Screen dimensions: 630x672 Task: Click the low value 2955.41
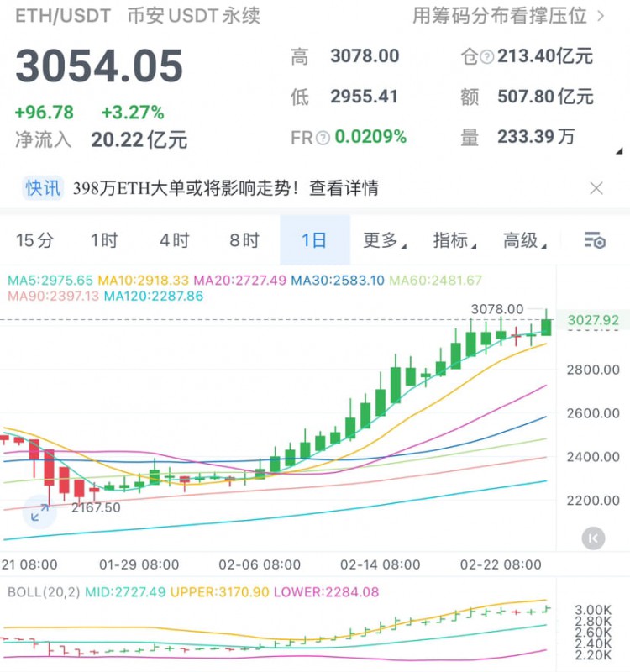[364, 97]
